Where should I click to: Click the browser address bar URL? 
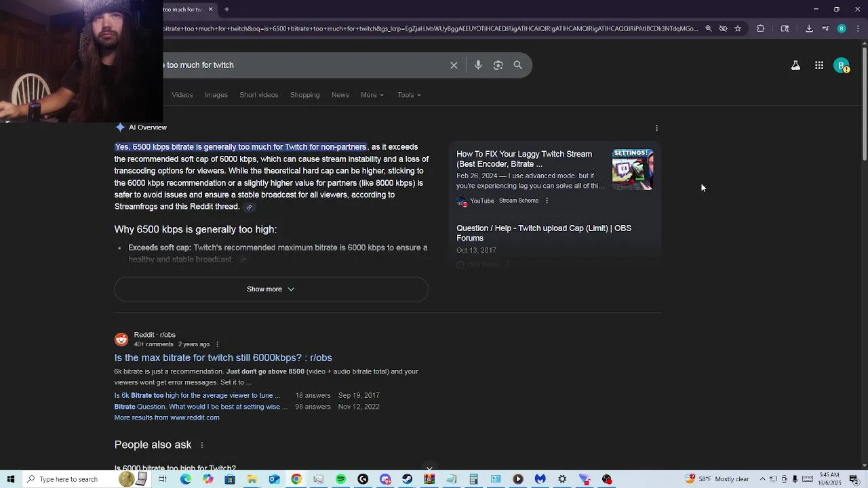click(431, 28)
